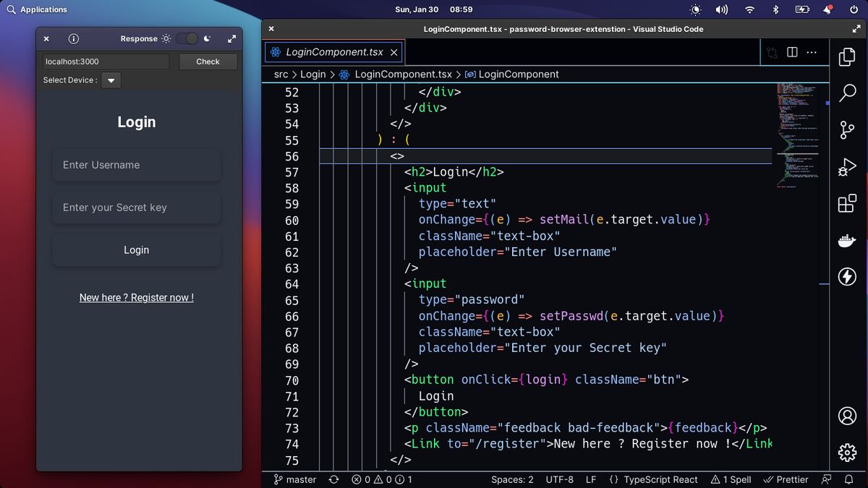Open the Run and Debug view
The height and width of the screenshot is (488, 868).
point(847,167)
